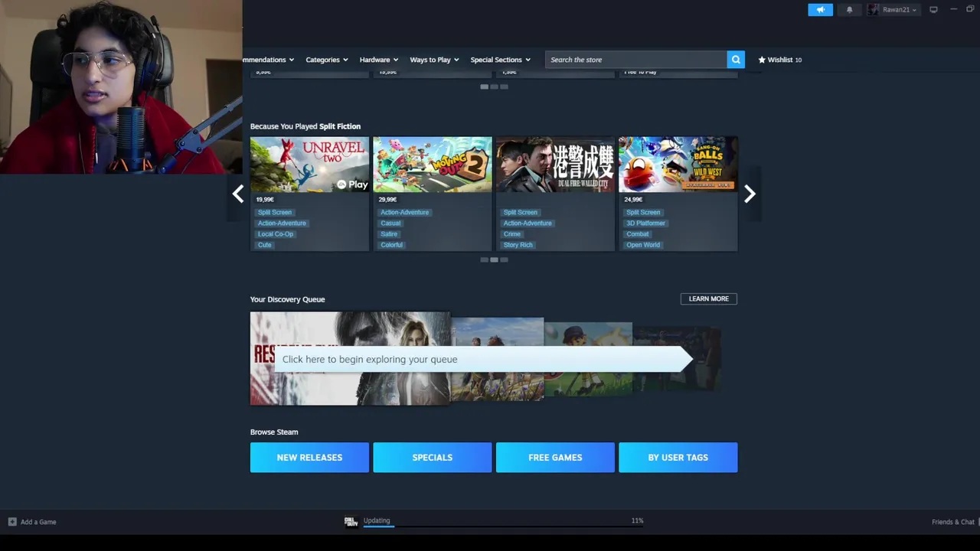The width and height of the screenshot is (980, 551).
Task: Expand the Ways to Play menu
Action: pyautogui.click(x=434, y=60)
